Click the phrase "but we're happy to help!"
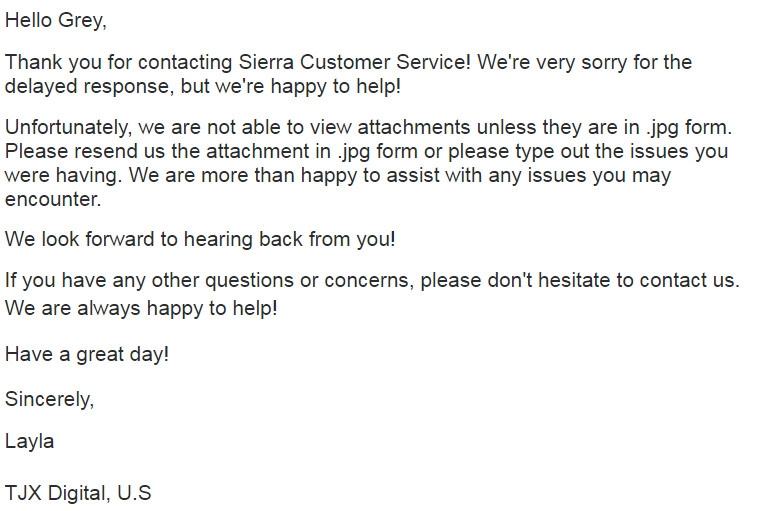This screenshot has height=511, width=777. [290, 86]
